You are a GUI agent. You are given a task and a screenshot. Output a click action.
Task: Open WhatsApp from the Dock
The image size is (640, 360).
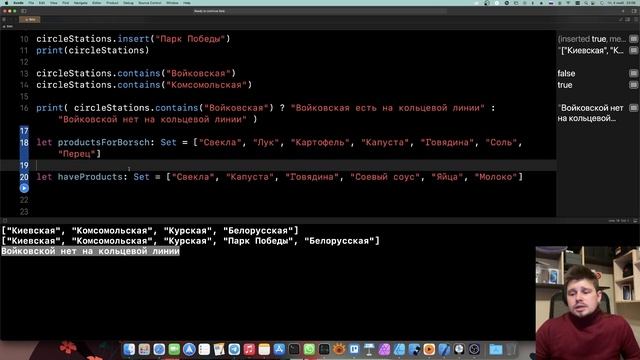309,349
